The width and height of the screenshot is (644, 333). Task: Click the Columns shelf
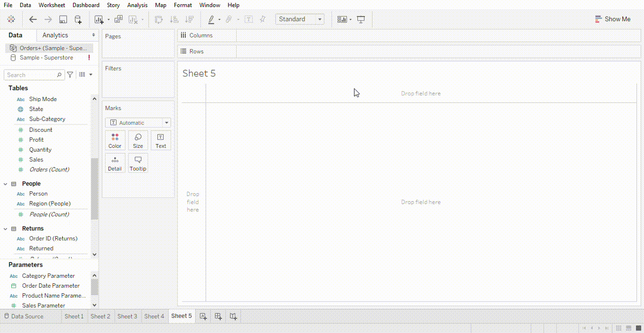coord(409,36)
